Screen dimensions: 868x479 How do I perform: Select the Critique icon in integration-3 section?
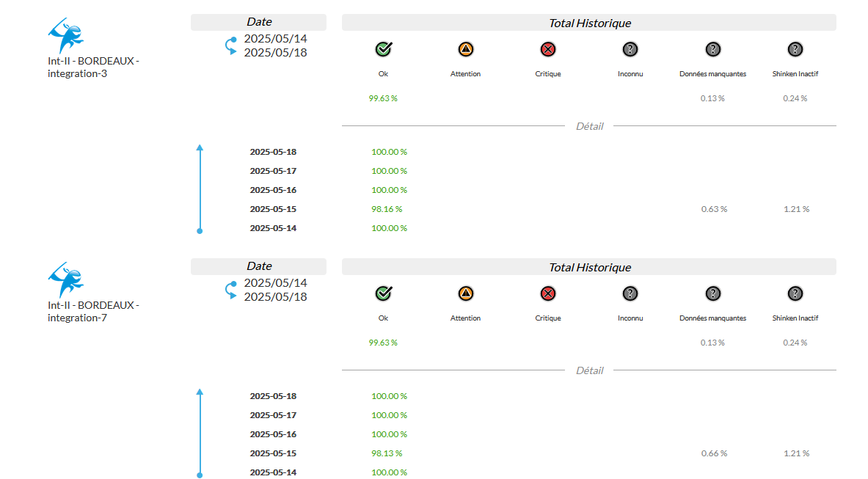coord(547,50)
